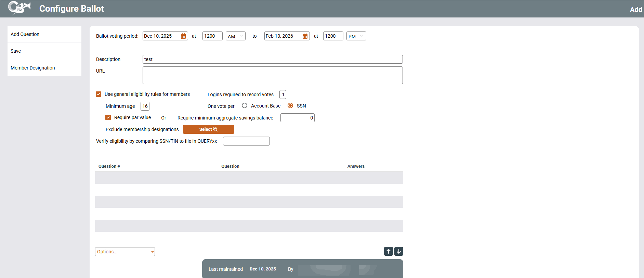This screenshot has width=644, height=278.
Task: Uncheck Use general eligibility rules for members
Action: [98, 94]
